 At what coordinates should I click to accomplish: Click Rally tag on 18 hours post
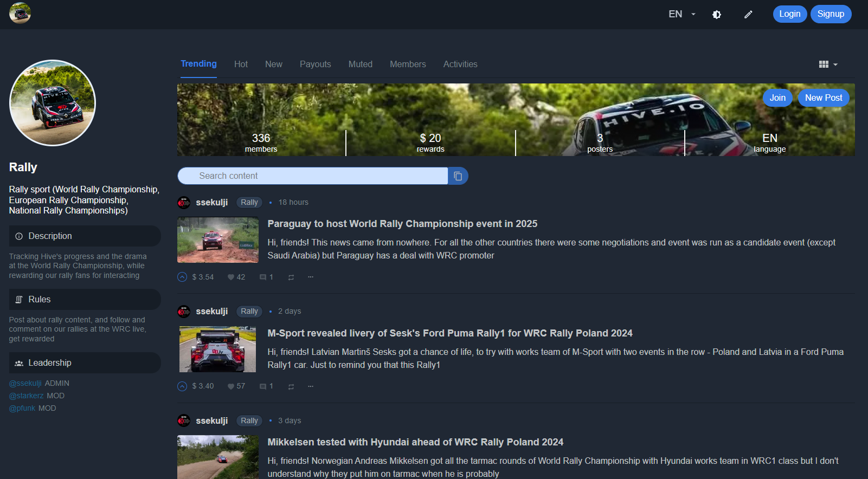click(249, 202)
